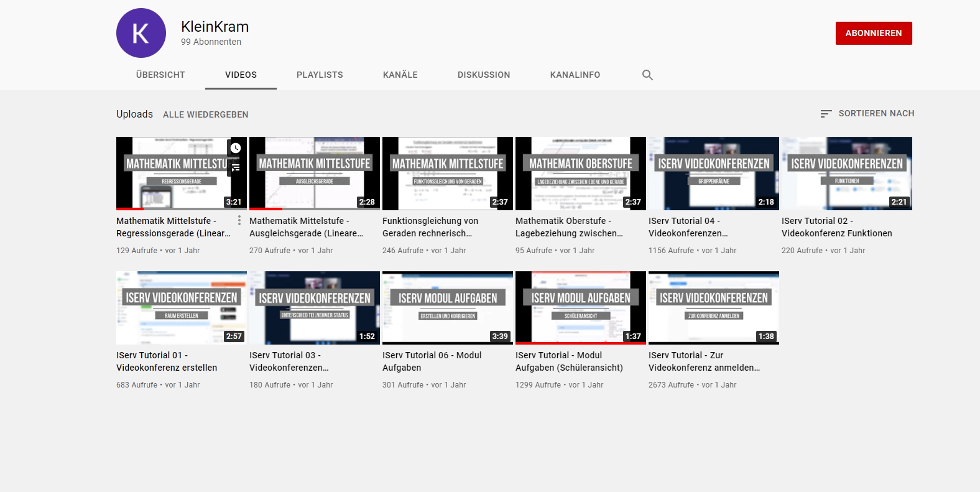The height and width of the screenshot is (492, 980).
Task: Open the Raum erstellen video thumbnail
Action: point(182,308)
